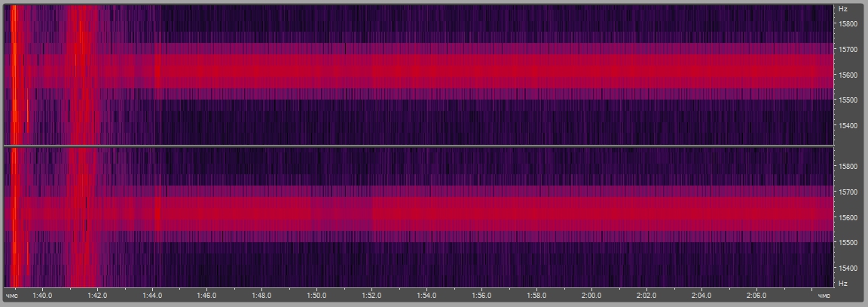Image resolution: width=868 pixels, height=307 pixels.
Task: Click 15800 on the upper channel frequency scale
Action: 848,24
